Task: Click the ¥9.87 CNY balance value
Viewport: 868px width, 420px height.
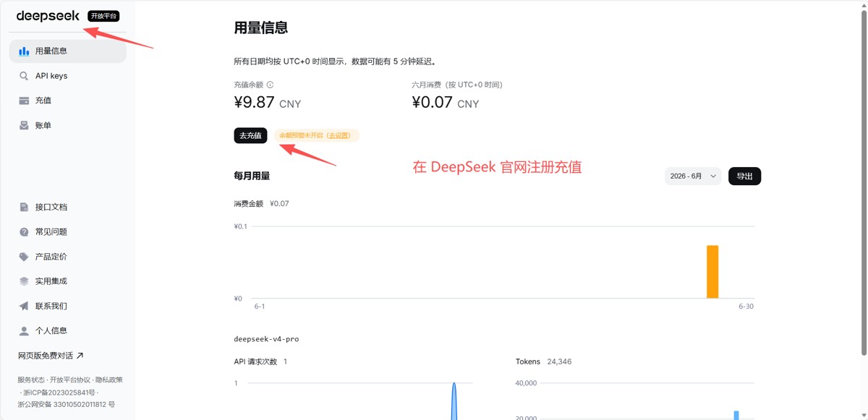Action: (267, 103)
